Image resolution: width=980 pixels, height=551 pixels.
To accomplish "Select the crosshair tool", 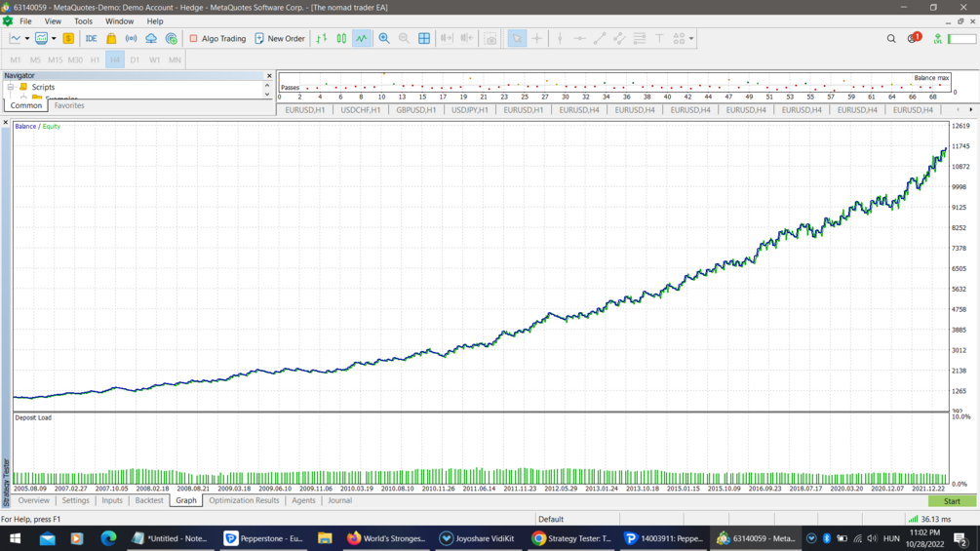I will [537, 39].
